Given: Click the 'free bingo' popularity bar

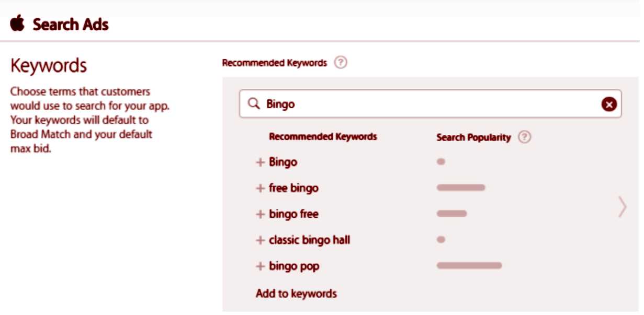Looking at the screenshot, I should (x=460, y=188).
